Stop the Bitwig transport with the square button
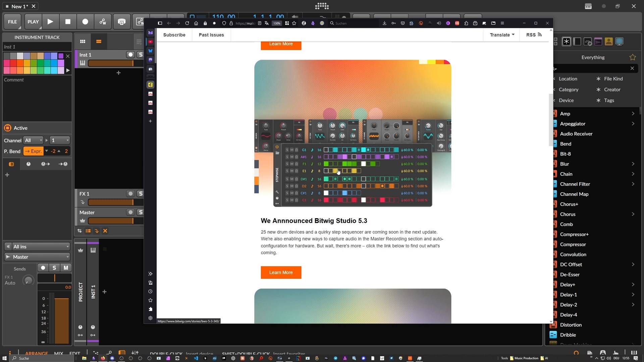 tap(68, 22)
